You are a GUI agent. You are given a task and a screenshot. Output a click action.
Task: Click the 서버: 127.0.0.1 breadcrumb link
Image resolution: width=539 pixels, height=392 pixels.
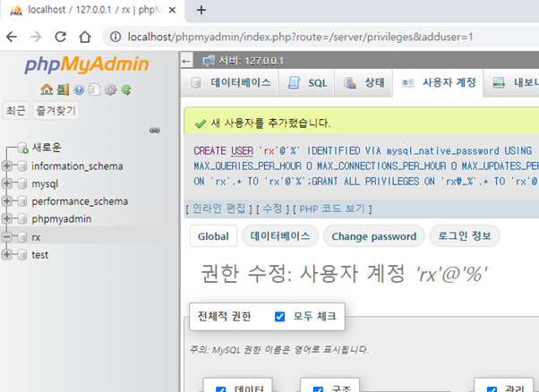click(251, 61)
